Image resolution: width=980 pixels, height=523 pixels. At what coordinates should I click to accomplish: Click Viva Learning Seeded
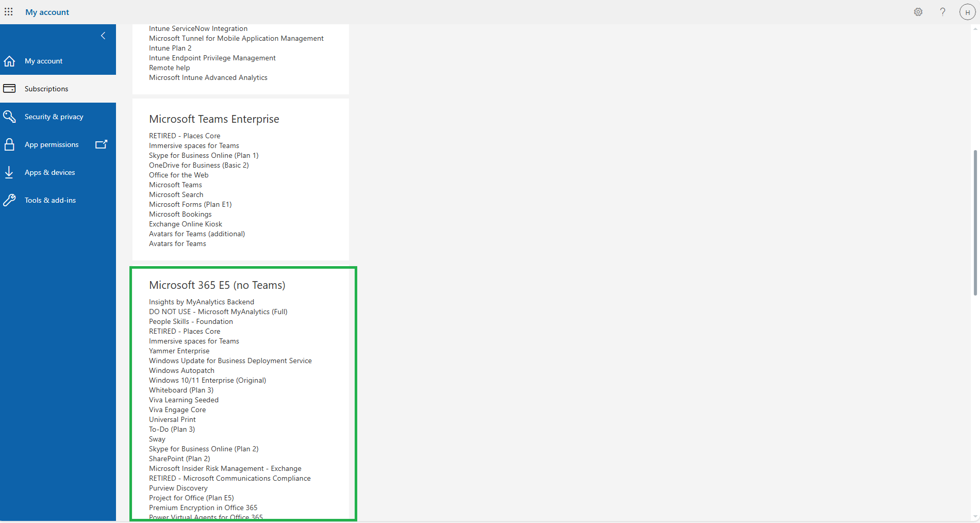coord(184,400)
